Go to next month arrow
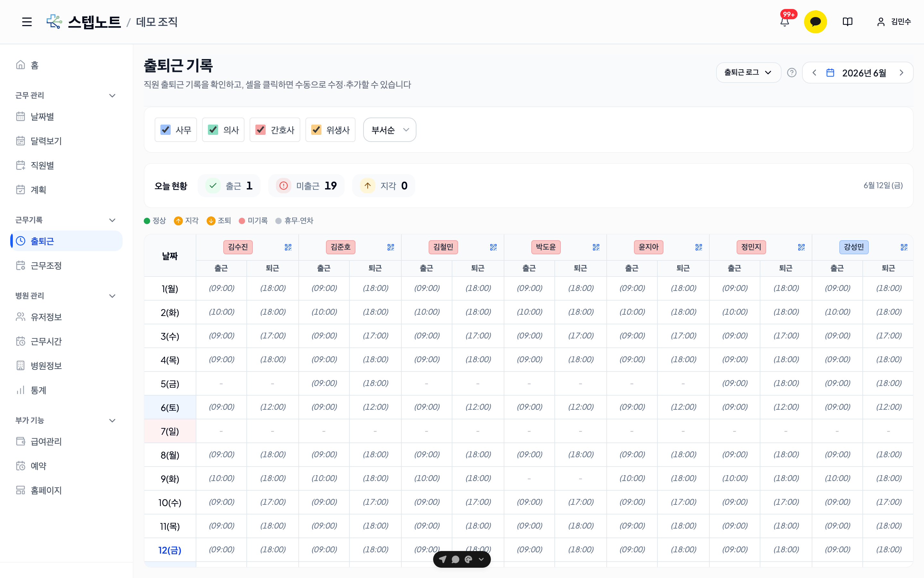This screenshot has width=924, height=578. click(x=902, y=73)
